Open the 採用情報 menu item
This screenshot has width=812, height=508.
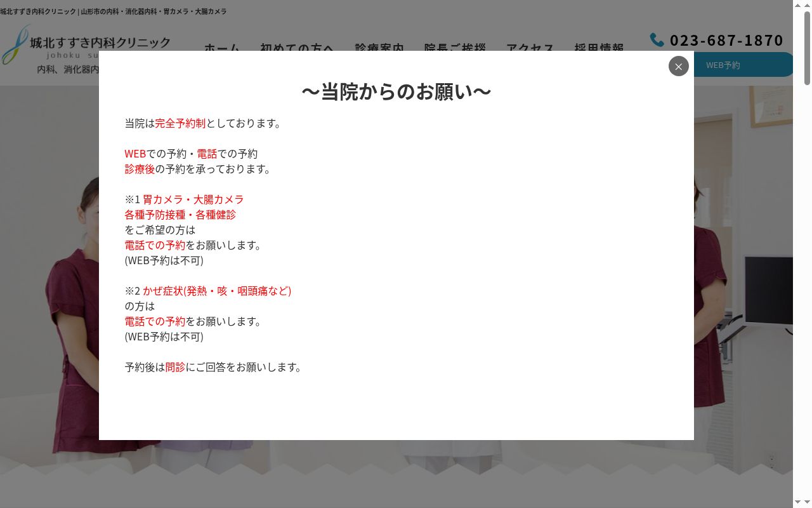pos(599,47)
